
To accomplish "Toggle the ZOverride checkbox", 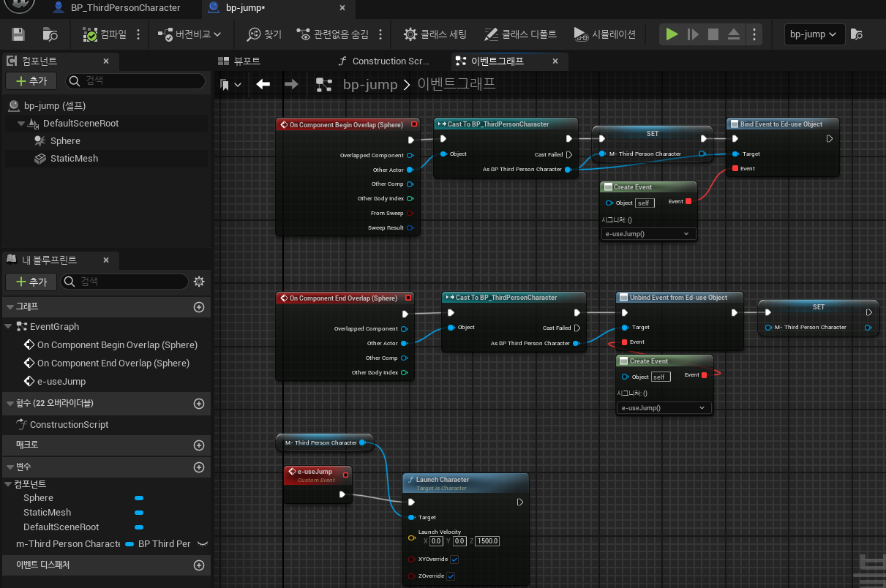I will [451, 576].
